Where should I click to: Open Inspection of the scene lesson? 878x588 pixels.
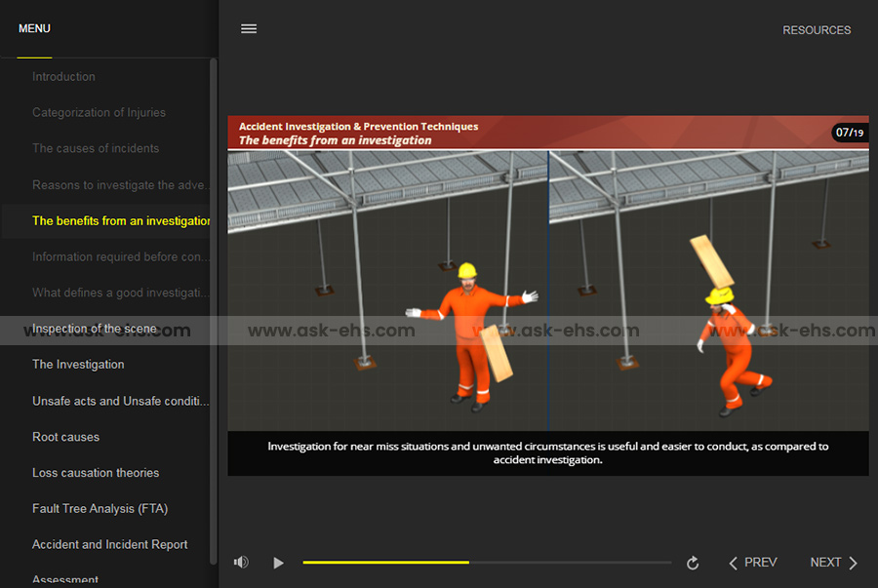point(95,329)
